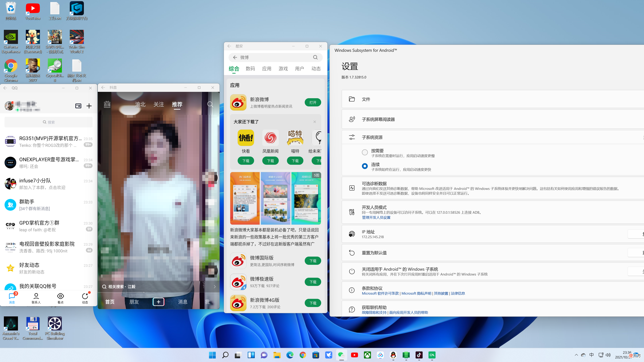Screen dimensions: 644x362
Task: Open the 快看 app icon
Action: pyautogui.click(x=246, y=138)
